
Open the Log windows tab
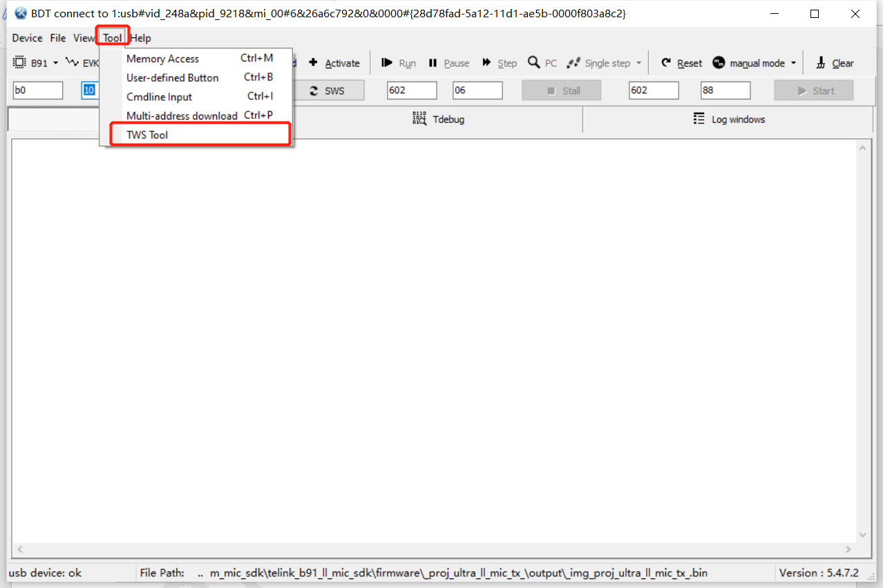tap(729, 119)
